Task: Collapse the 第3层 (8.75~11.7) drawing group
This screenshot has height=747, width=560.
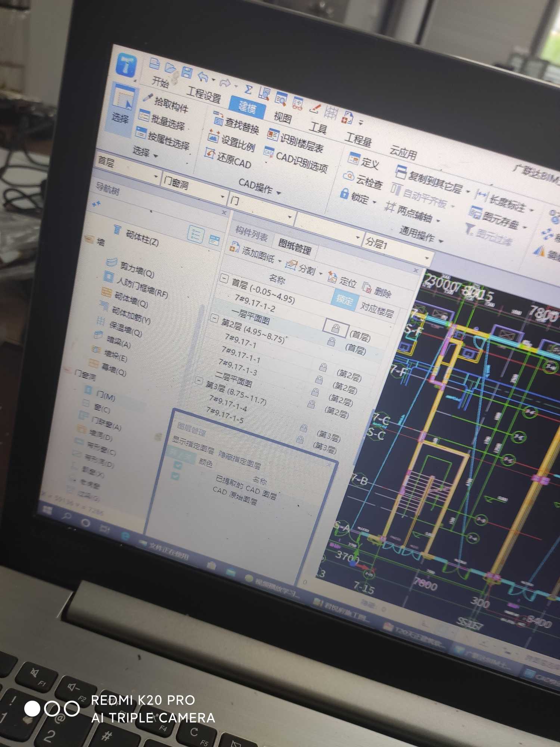Action: coord(199,381)
